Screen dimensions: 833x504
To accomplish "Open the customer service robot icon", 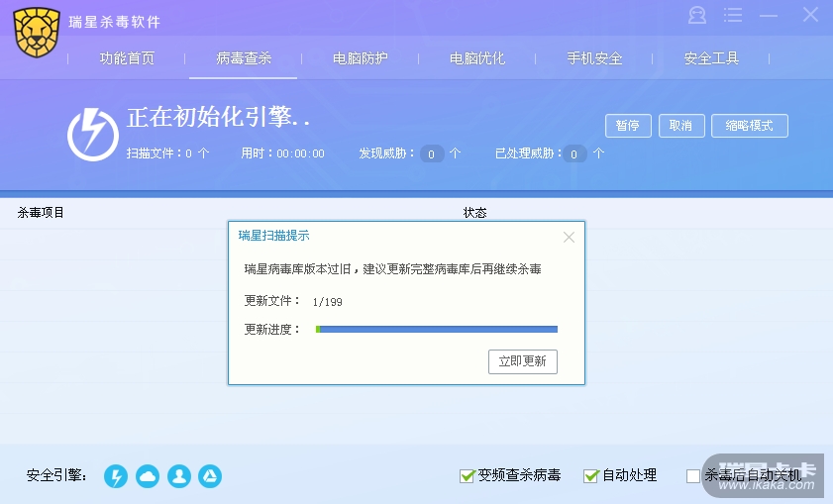I will tap(697, 16).
